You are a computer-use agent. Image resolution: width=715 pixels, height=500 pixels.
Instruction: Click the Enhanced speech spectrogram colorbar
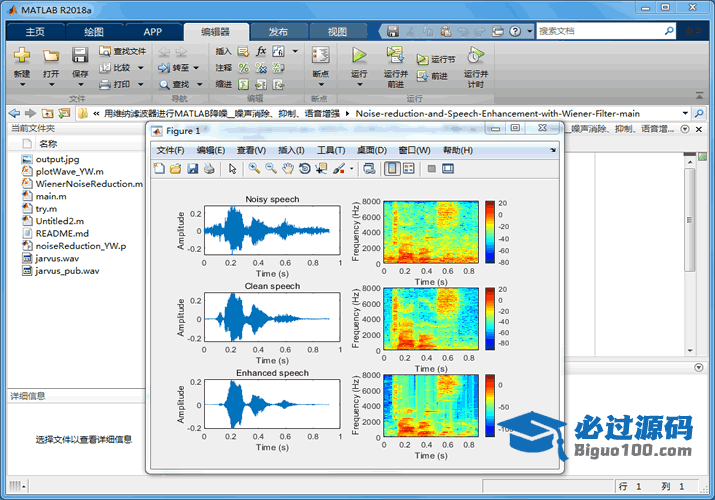(490, 405)
